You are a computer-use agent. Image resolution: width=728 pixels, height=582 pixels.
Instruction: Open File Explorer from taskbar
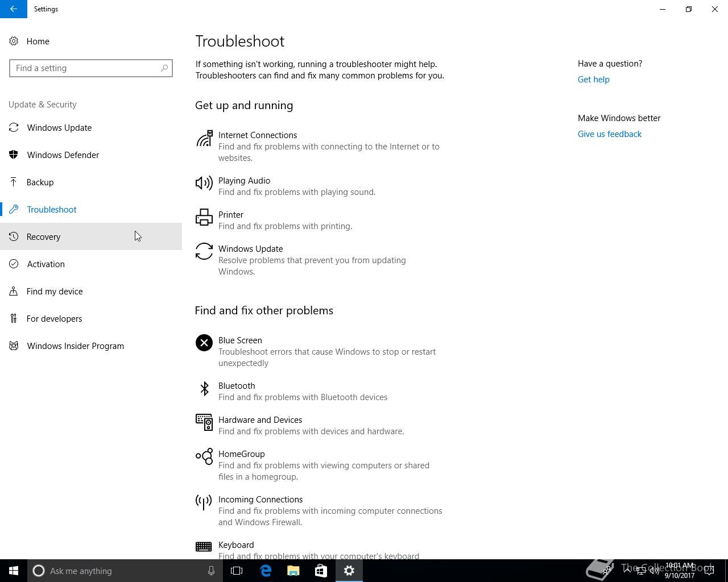(293, 571)
